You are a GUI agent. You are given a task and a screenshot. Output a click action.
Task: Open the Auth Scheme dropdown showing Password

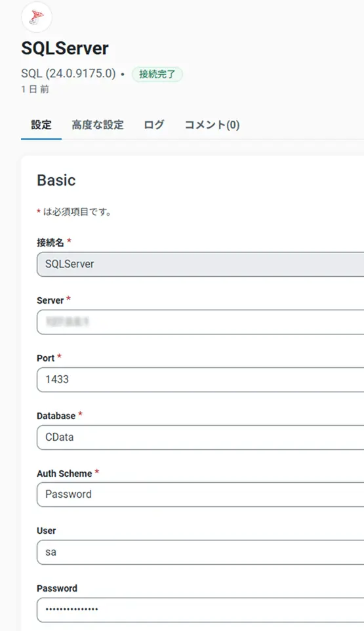point(200,495)
